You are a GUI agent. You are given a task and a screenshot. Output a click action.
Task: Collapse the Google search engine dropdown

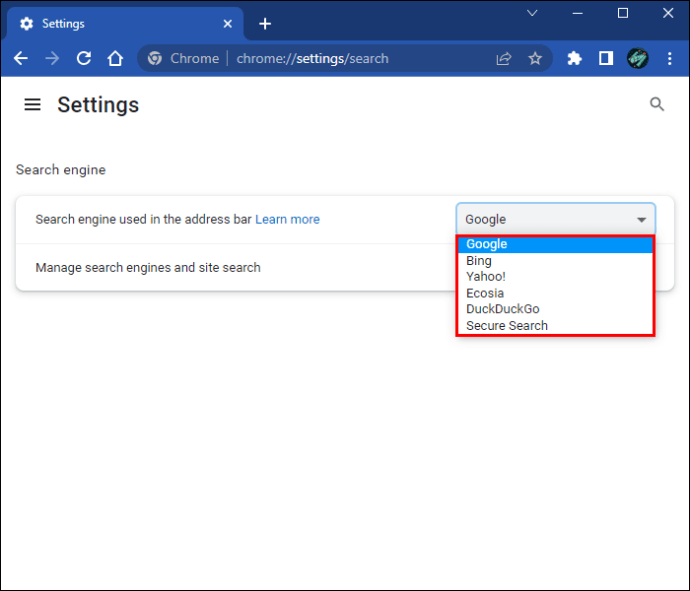point(555,219)
